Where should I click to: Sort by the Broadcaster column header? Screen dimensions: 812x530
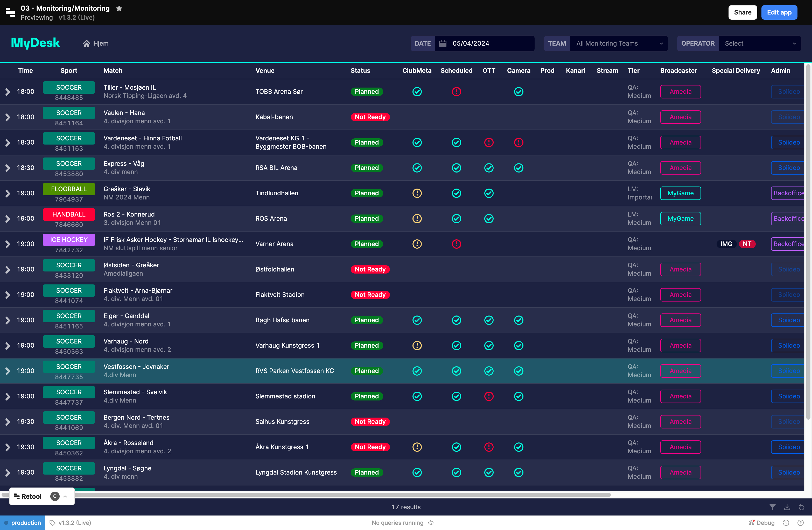[678, 70]
